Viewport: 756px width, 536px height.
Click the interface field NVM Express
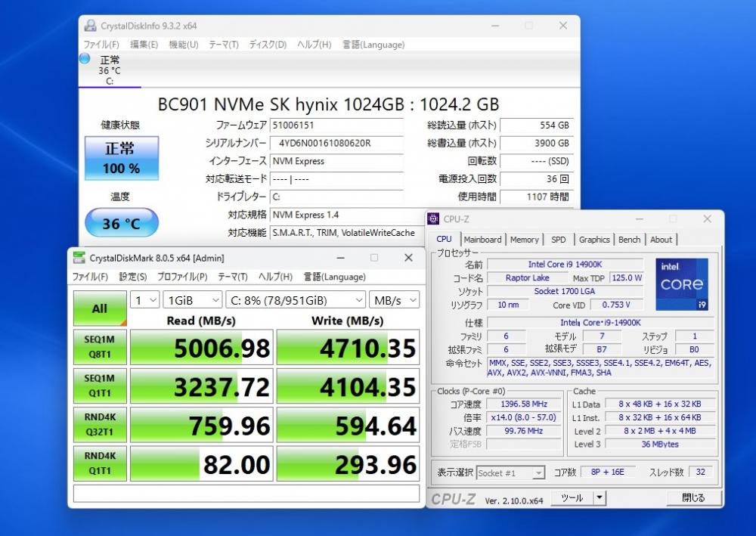336,161
